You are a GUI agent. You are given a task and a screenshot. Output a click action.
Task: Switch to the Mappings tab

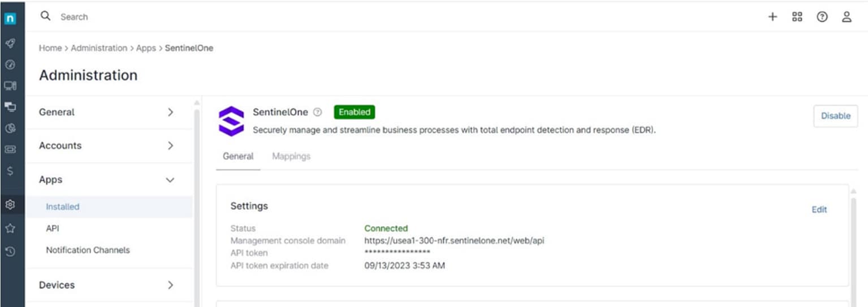coord(291,156)
